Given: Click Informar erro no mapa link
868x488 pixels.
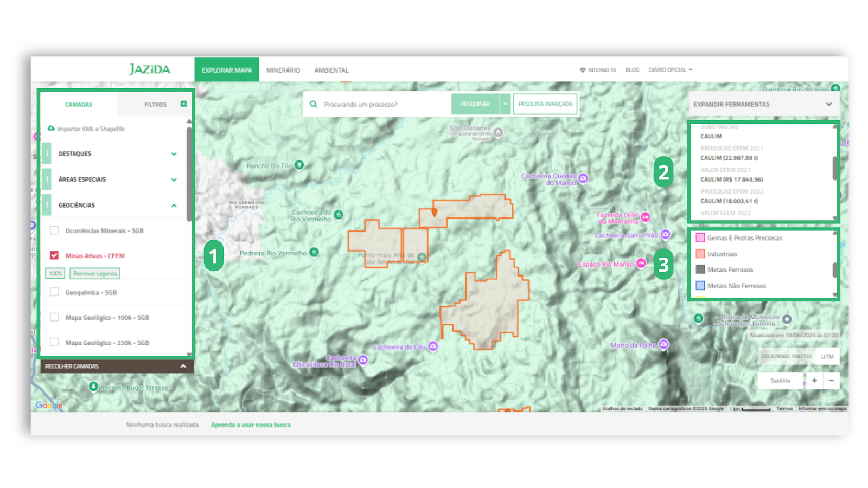Looking at the screenshot, I should pyautogui.click(x=822, y=408).
